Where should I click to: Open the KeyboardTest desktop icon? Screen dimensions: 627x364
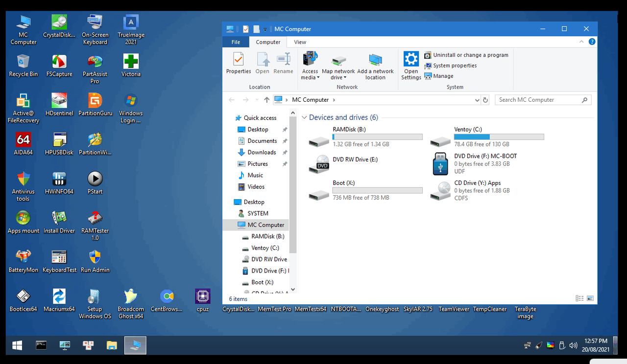coord(59,261)
